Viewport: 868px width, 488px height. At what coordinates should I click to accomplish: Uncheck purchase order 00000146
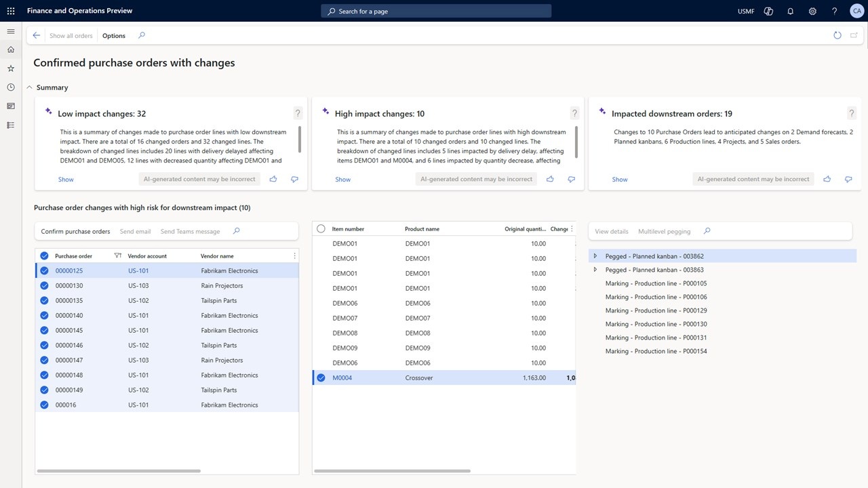coord(44,346)
